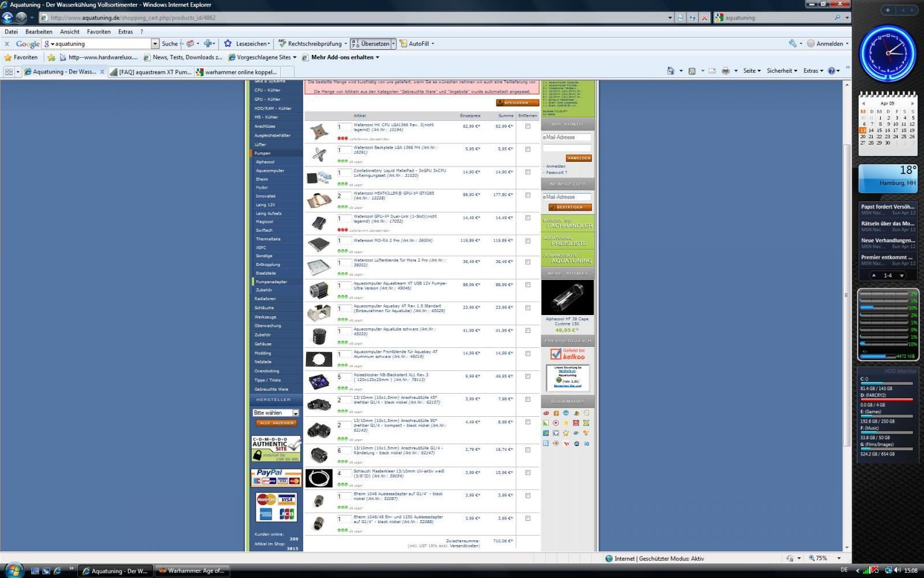Check Entfernen box for Watercool MO-RA 2 Pro
The height and width of the screenshot is (578, 924).
527,240
